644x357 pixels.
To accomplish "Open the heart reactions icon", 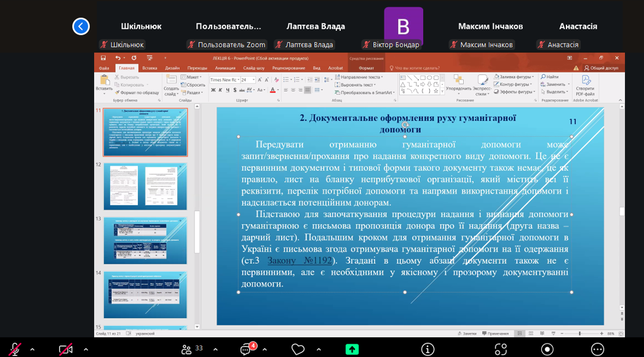I will (298, 349).
